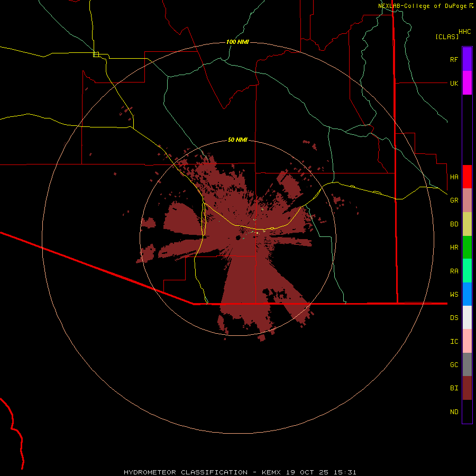Click the 'WS' legend label

pos(454,295)
